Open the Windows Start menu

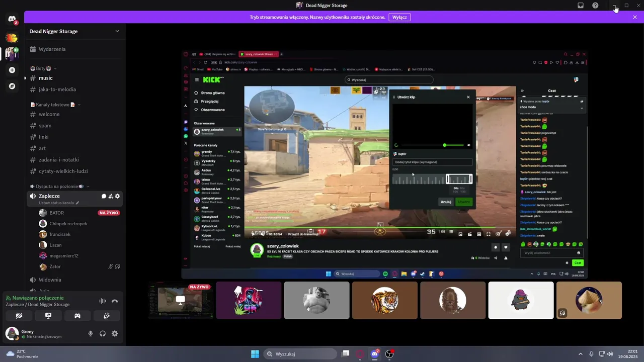[x=255, y=354]
